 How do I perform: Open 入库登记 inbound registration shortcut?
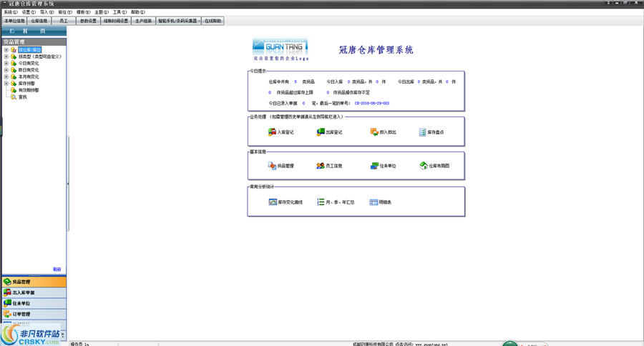click(x=281, y=132)
